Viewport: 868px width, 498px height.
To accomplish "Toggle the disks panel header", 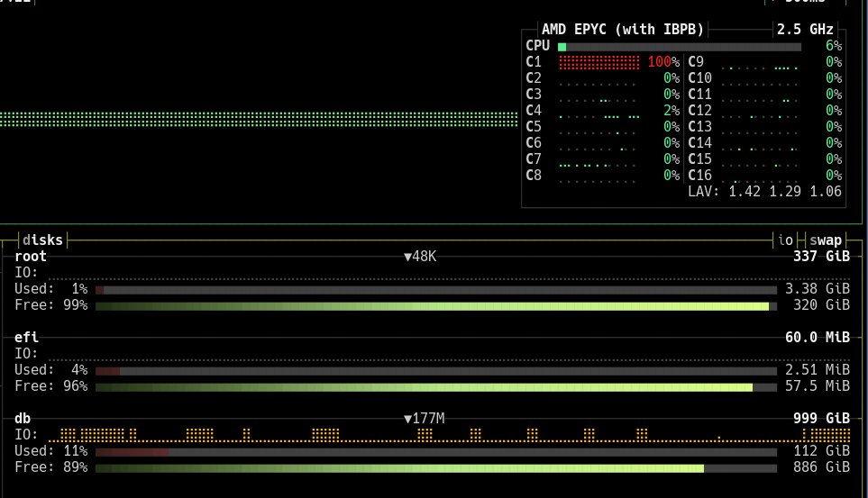I will [42, 240].
